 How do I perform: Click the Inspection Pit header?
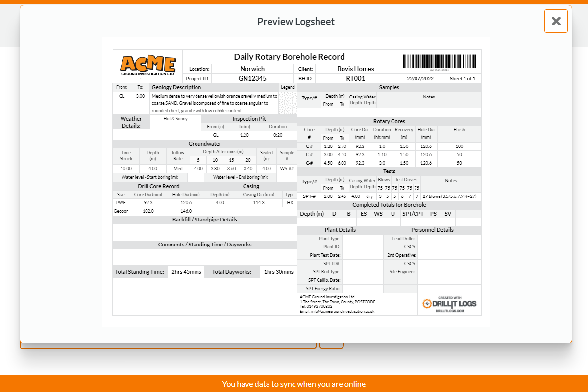pos(249,119)
